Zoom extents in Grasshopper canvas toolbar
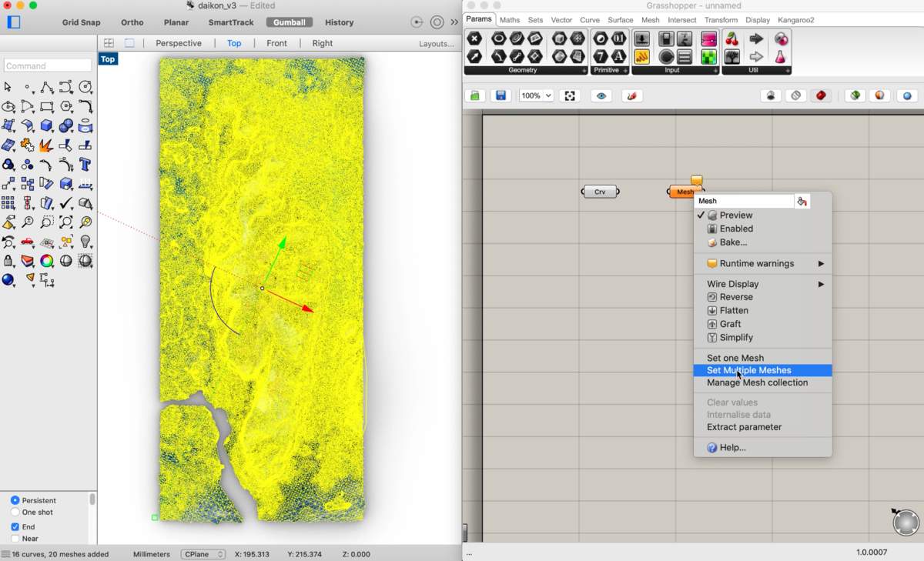This screenshot has height=561, width=924. (570, 95)
